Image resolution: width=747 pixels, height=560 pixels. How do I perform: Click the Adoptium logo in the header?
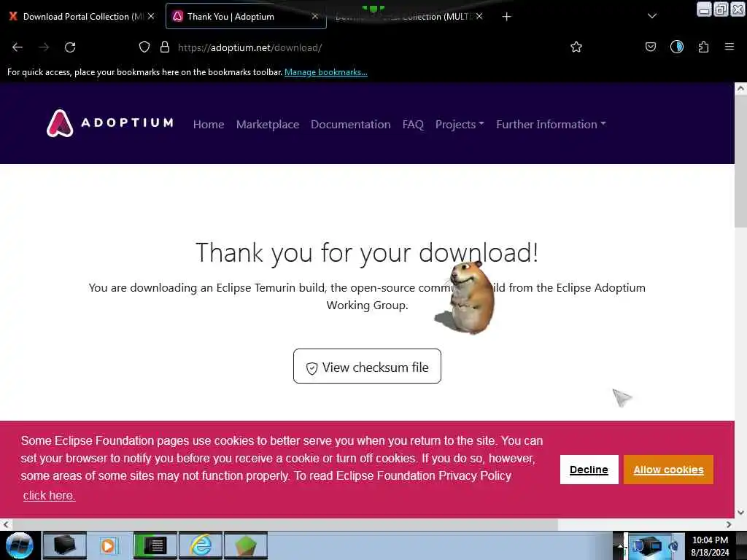coord(110,123)
